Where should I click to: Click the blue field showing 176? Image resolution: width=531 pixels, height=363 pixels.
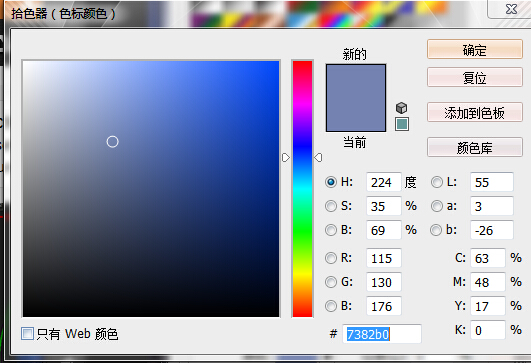(x=384, y=306)
